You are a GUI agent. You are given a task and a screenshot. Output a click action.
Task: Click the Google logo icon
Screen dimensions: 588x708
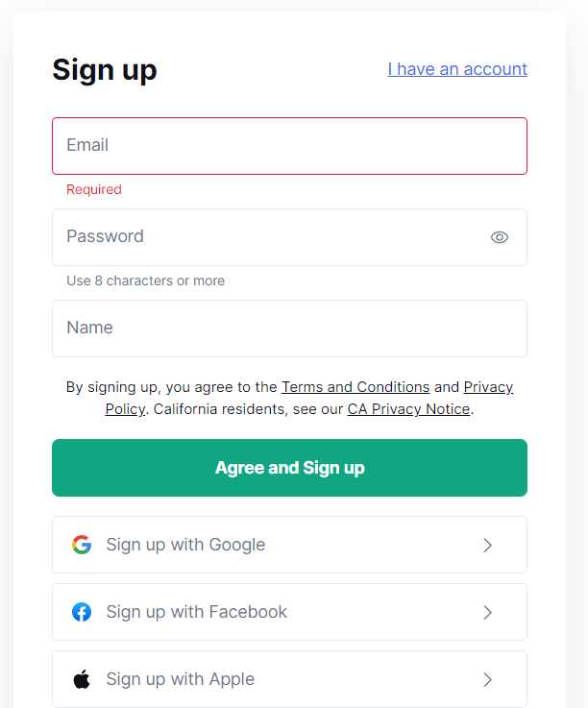[82, 545]
